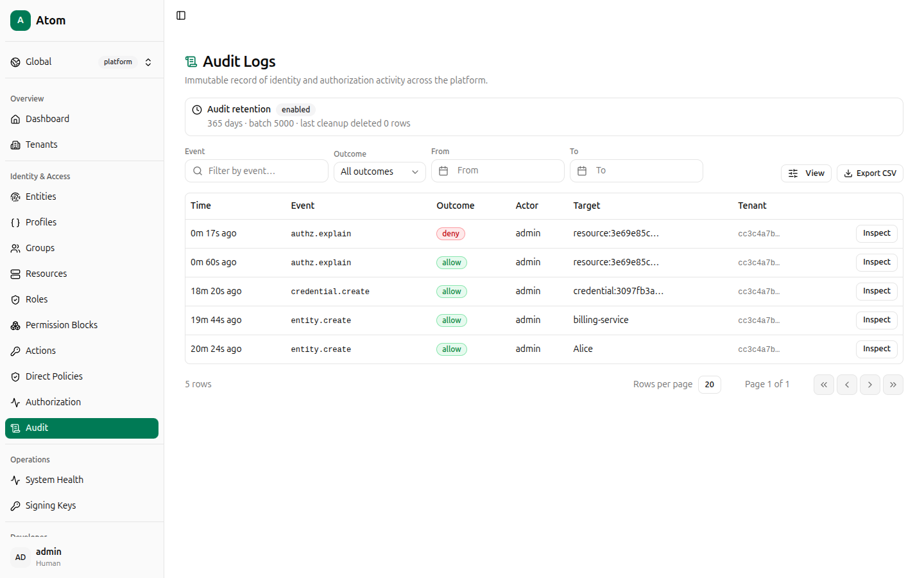Click the Time column header
924x578 pixels.
pyautogui.click(x=201, y=206)
